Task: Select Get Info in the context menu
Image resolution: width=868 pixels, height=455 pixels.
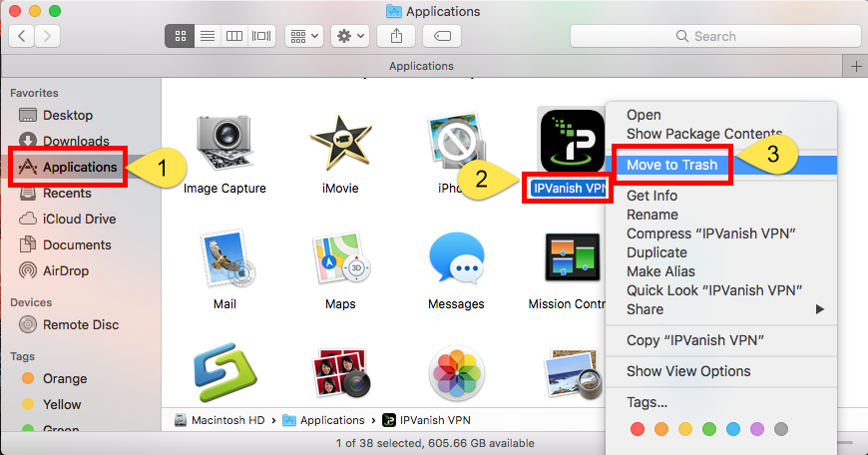Action: 651,196
